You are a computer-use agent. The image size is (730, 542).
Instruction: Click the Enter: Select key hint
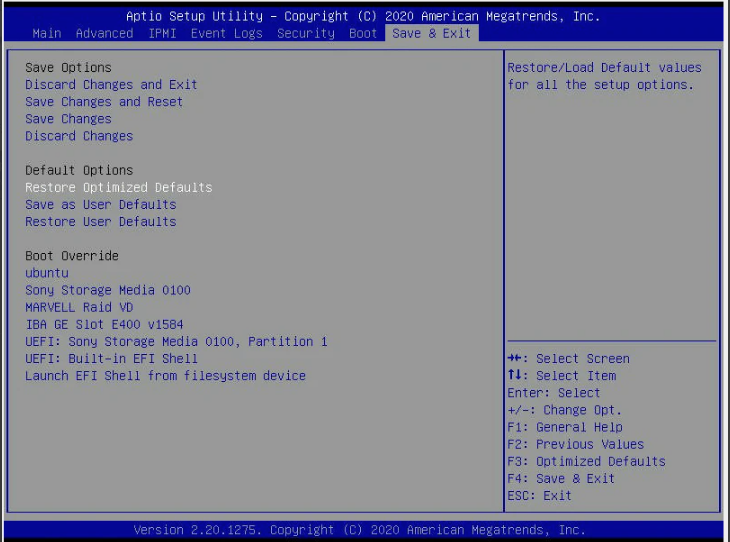[x=554, y=393]
